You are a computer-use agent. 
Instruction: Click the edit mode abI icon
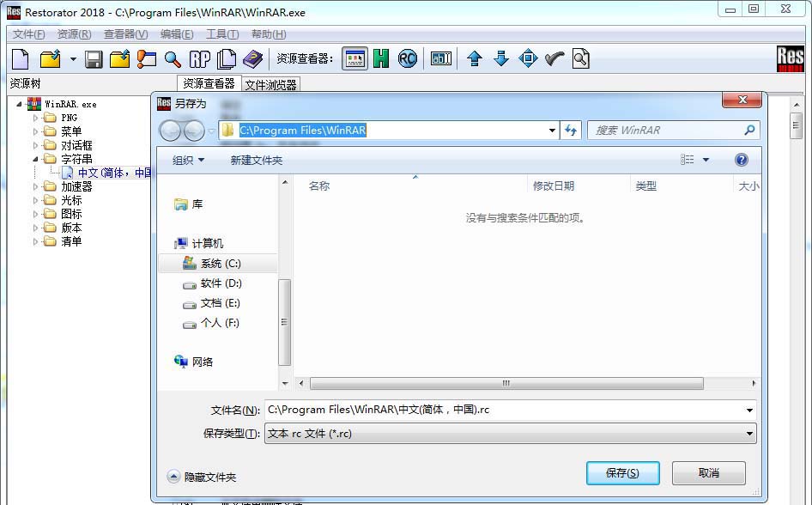pos(441,58)
